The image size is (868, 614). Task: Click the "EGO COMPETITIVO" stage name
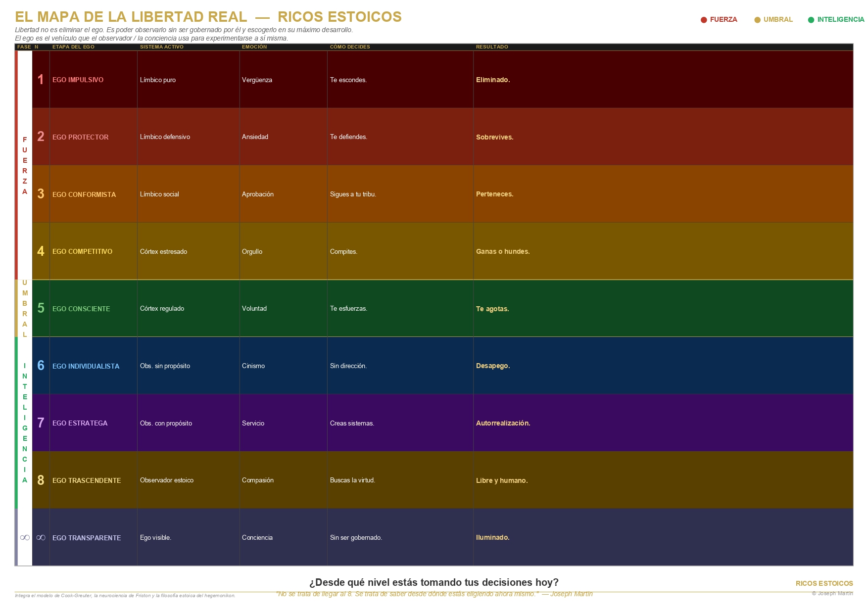tap(82, 251)
